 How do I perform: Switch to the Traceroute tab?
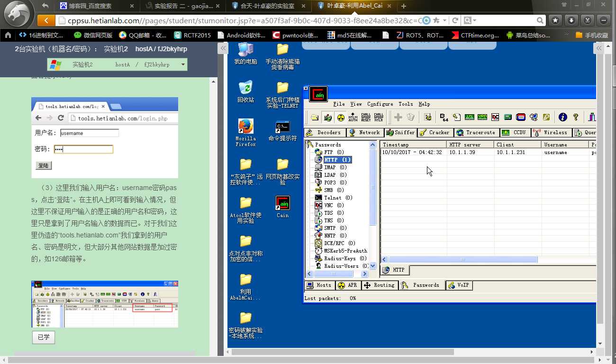click(476, 133)
